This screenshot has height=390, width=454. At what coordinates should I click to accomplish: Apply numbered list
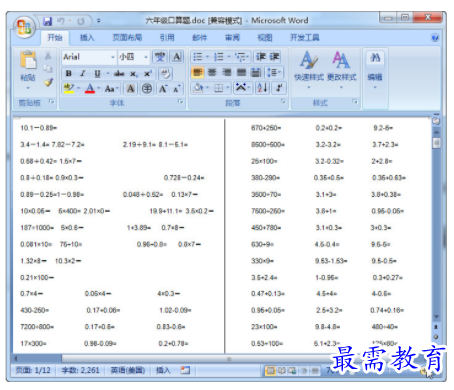(219, 57)
